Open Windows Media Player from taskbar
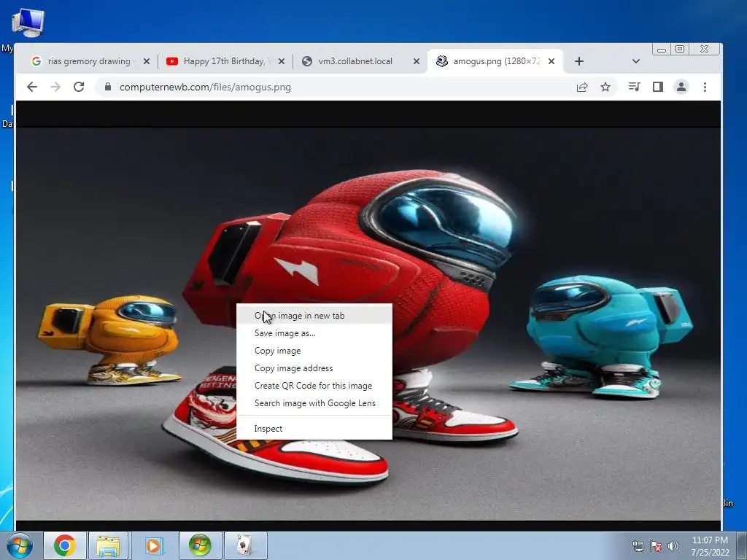The height and width of the screenshot is (560, 747). (x=153, y=545)
